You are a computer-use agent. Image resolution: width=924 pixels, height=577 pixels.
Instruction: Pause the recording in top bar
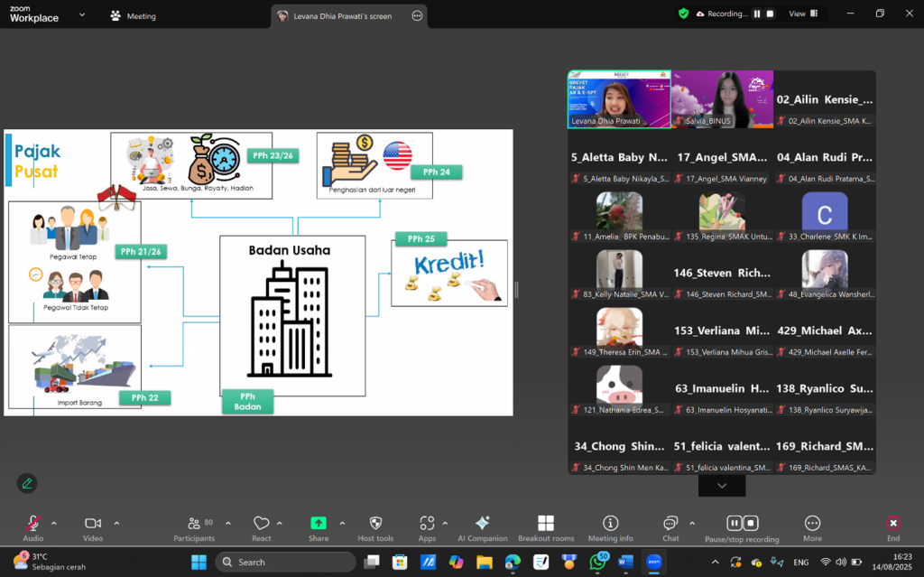(756, 14)
